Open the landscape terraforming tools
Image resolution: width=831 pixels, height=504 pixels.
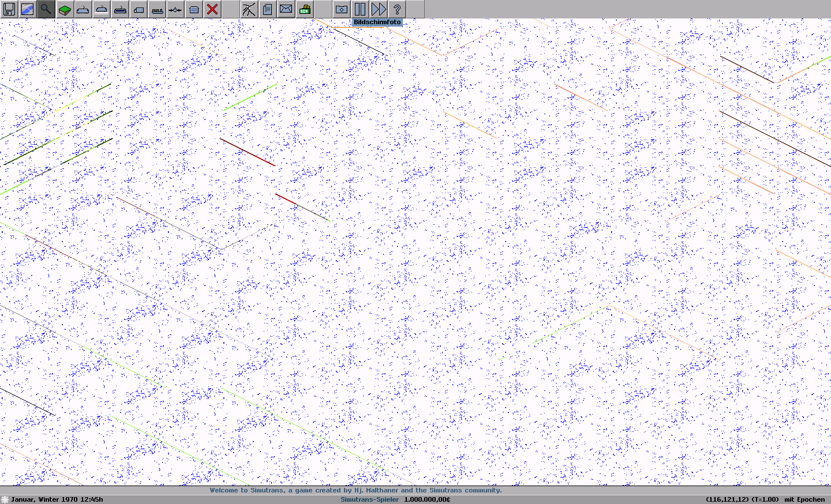pyautogui.click(x=65, y=9)
